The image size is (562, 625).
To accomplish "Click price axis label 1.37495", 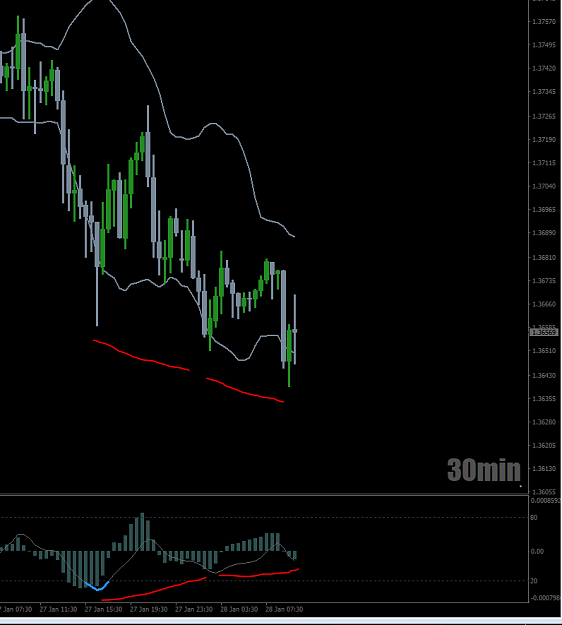I will 544,45.
